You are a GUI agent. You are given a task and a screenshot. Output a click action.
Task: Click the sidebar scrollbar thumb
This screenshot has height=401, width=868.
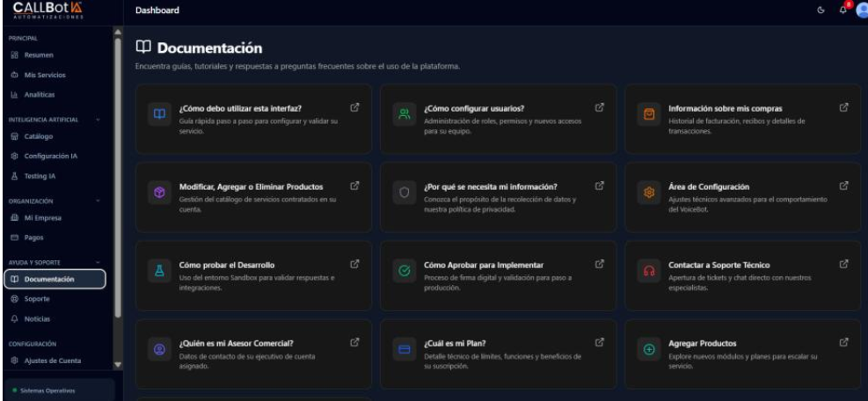pyautogui.click(x=117, y=178)
